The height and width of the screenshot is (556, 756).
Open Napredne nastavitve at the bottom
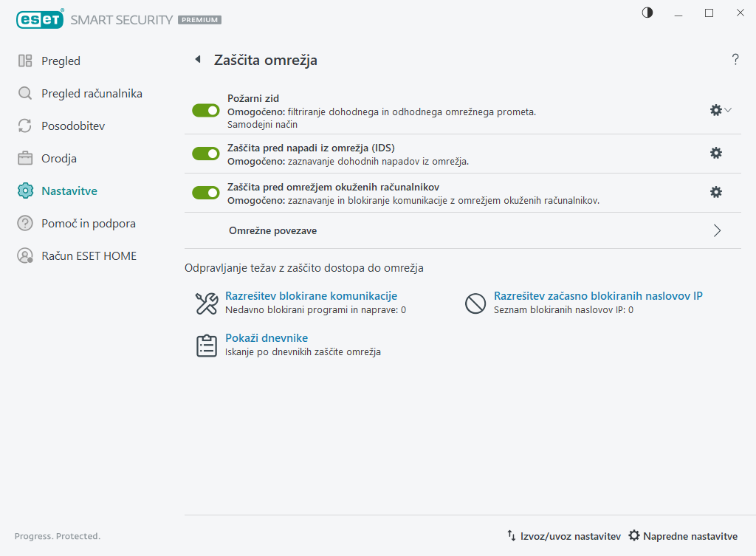click(x=683, y=536)
